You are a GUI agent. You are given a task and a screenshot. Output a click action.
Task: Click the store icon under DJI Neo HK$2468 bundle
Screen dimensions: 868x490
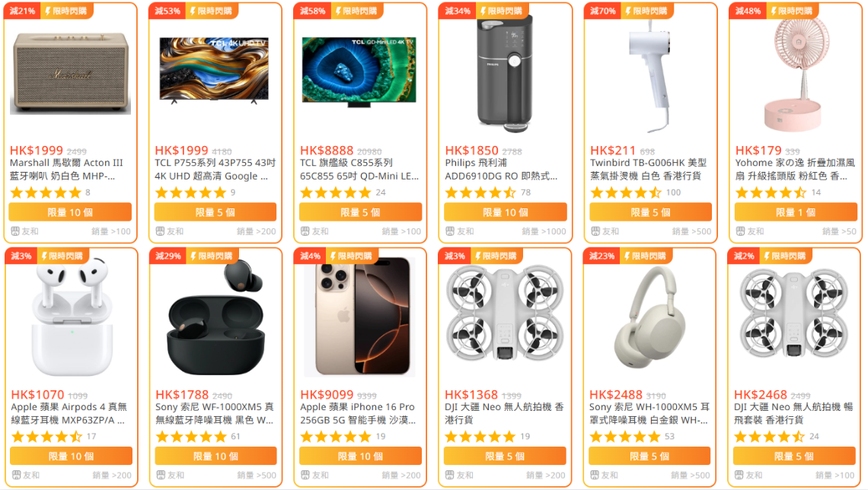coord(739,475)
